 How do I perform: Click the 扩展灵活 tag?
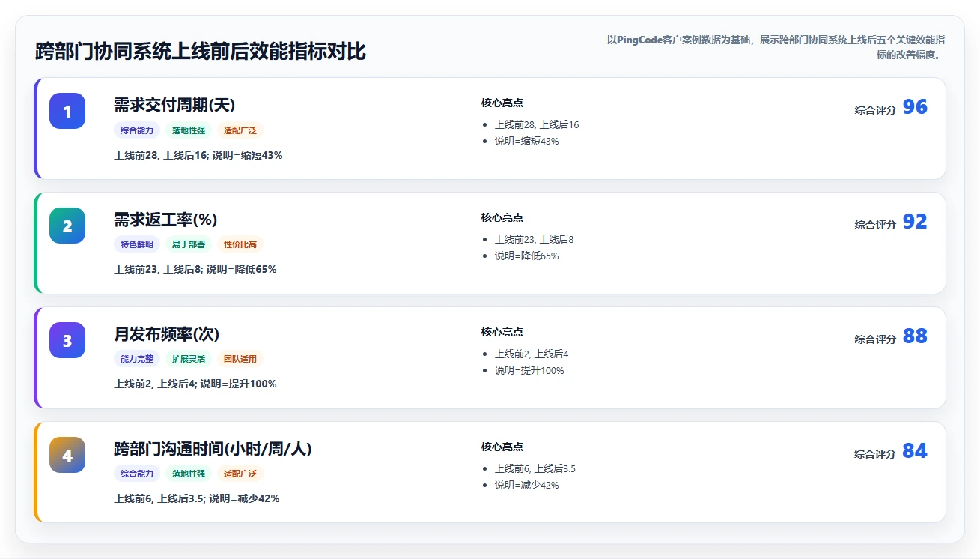pyautogui.click(x=189, y=359)
